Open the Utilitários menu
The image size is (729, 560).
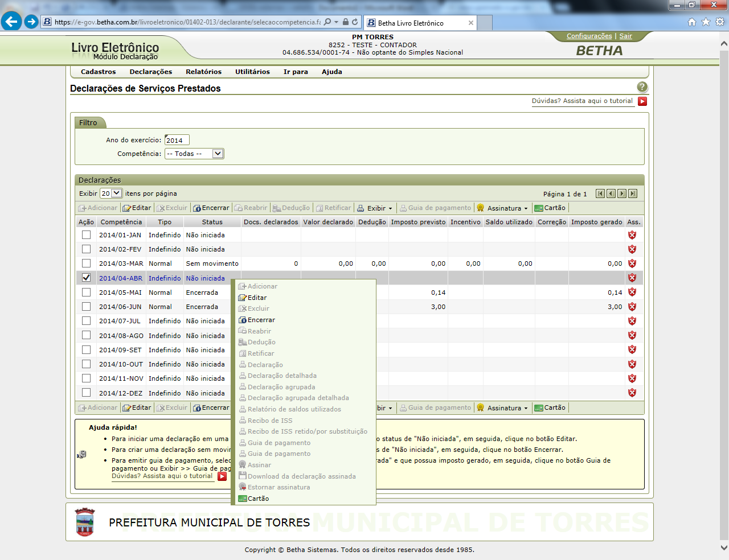click(x=252, y=72)
